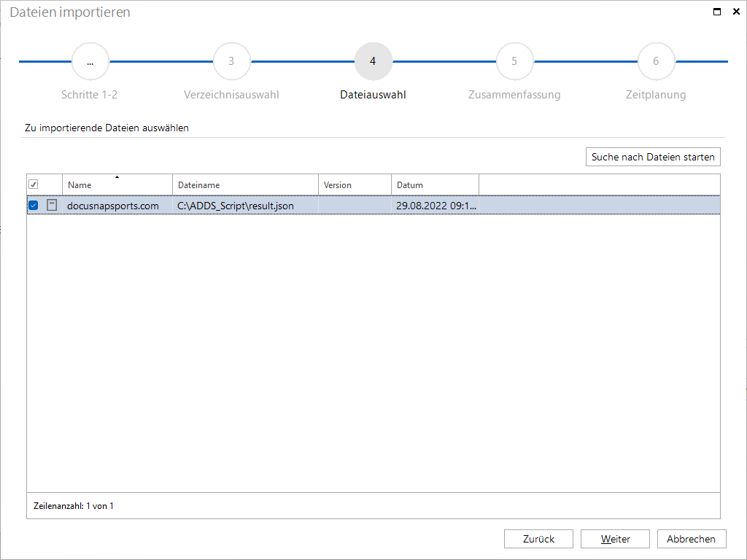Image resolution: width=747 pixels, height=560 pixels.
Task: Click the Zeilenanzahl: 1 von 1 status
Action: coord(74,506)
